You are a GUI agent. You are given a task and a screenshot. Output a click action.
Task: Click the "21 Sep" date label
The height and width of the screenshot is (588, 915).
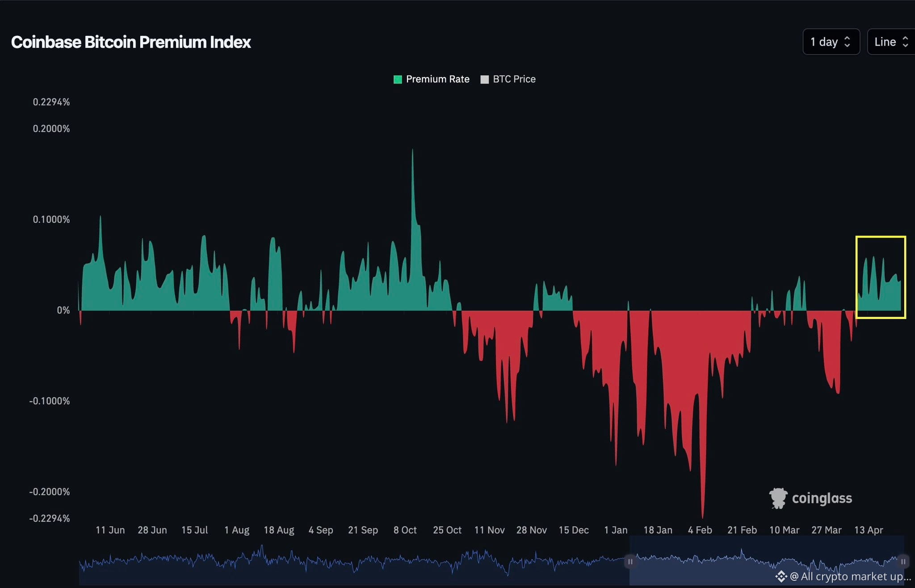coord(363,530)
